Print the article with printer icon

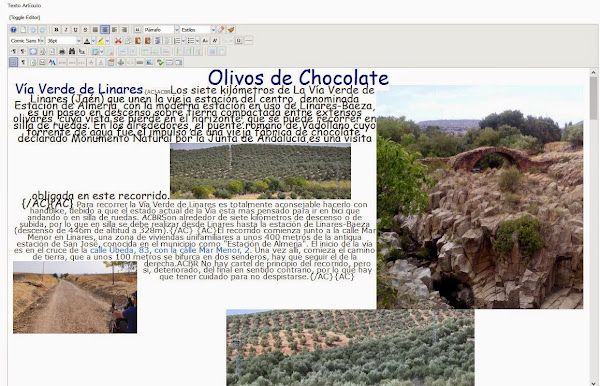point(62,51)
